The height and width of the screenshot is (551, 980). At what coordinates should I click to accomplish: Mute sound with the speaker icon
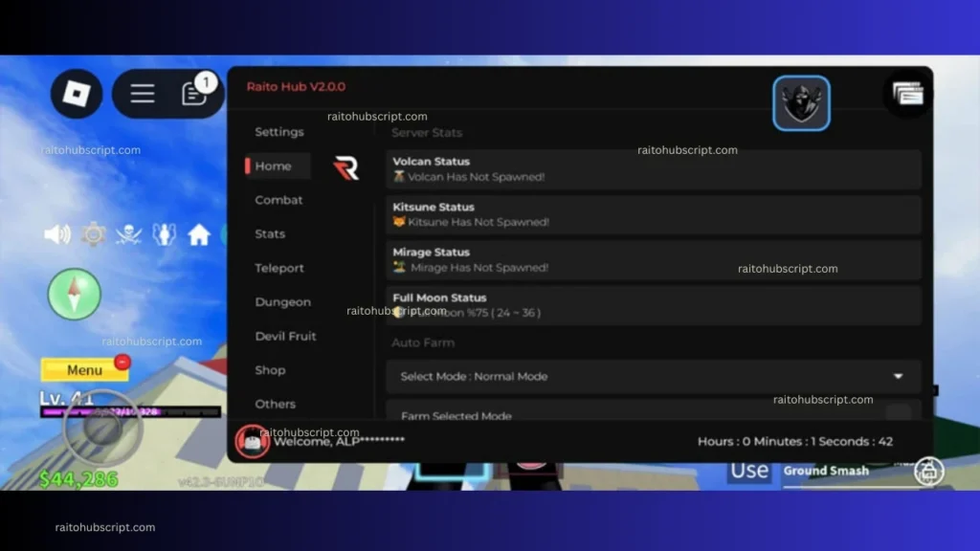(x=57, y=235)
